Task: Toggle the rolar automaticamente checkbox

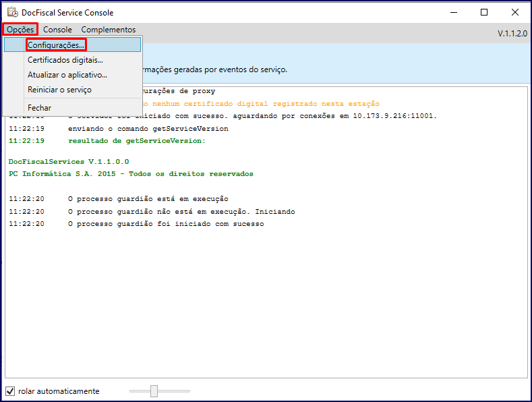Action: pos(10,391)
